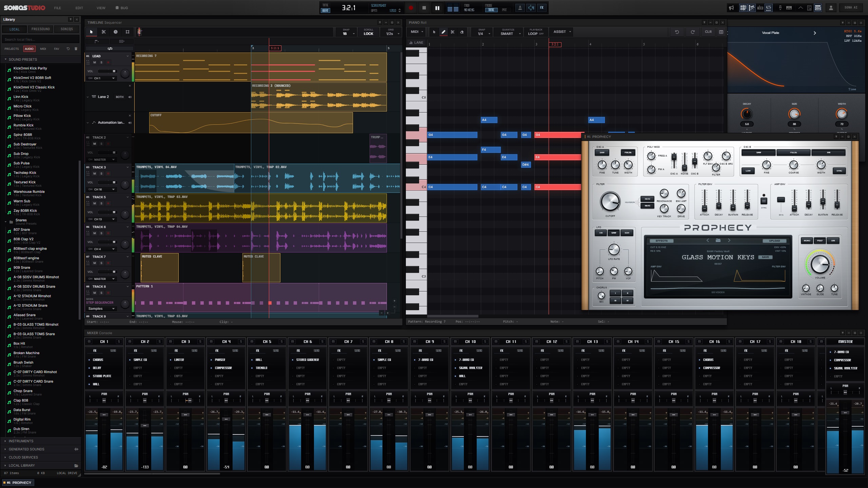
Task: Open the QUANTIZE SMART dropdown
Action: coord(508,32)
